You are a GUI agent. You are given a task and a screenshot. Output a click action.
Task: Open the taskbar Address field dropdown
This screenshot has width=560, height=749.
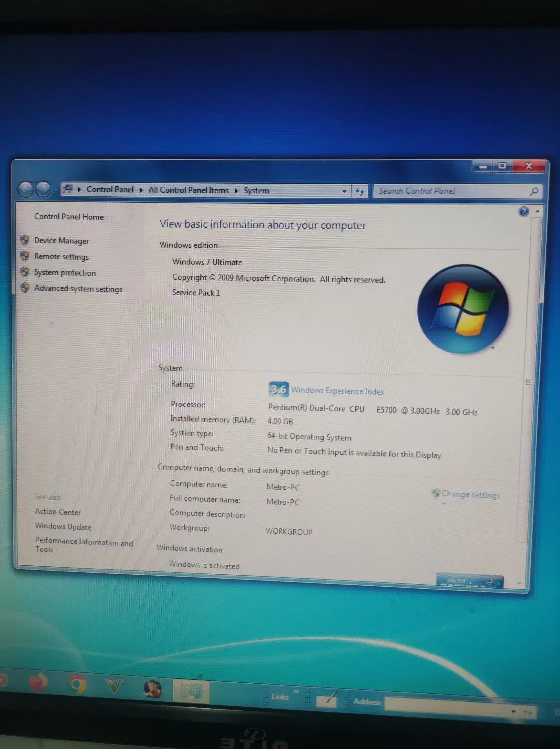coord(513,711)
